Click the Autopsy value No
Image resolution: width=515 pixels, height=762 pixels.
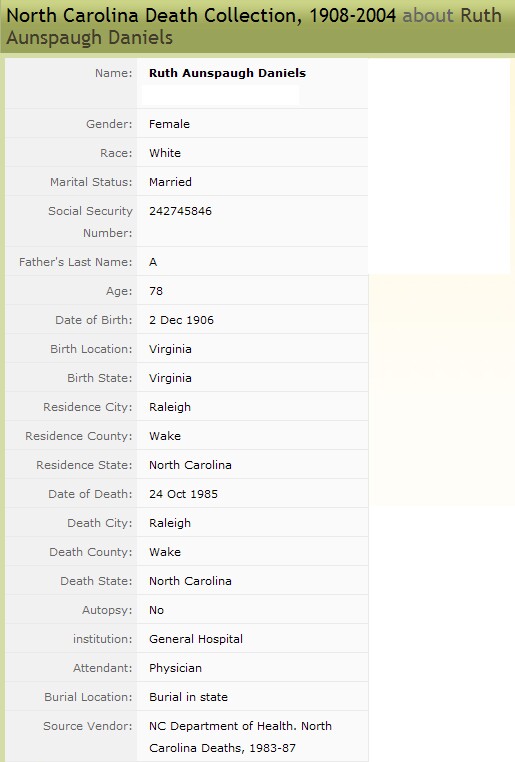(x=156, y=610)
